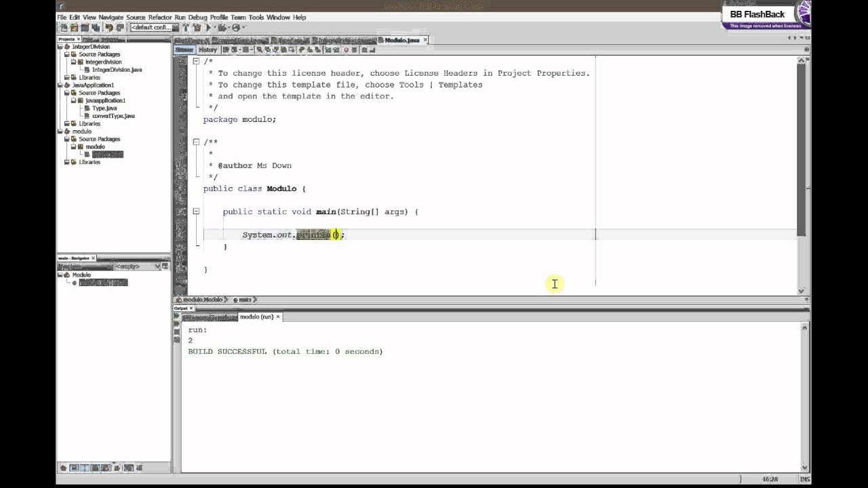Screen dimensions: 868x488
Task: Click inside the System.out code line
Action: click(x=293, y=235)
